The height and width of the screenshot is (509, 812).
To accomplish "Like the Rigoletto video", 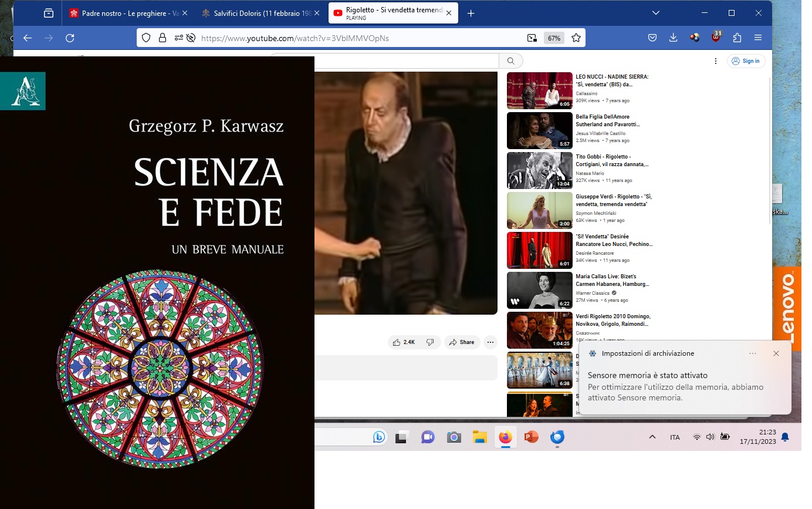I will pyautogui.click(x=404, y=342).
